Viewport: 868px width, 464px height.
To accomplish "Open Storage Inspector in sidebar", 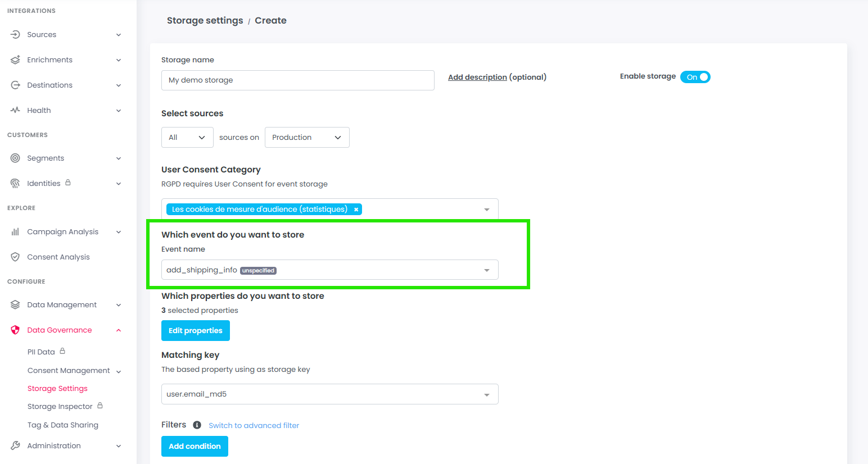I will pos(60,407).
